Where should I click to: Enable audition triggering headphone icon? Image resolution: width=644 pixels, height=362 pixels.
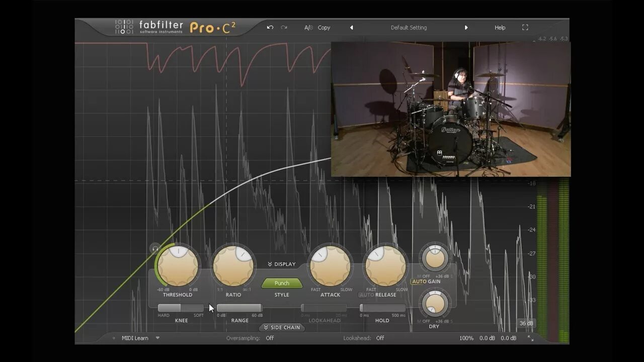click(155, 248)
